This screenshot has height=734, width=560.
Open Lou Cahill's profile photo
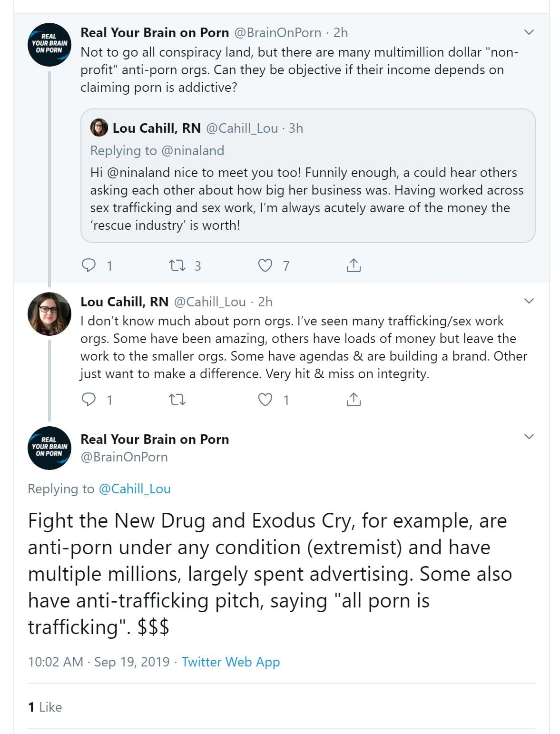pyautogui.click(x=49, y=314)
